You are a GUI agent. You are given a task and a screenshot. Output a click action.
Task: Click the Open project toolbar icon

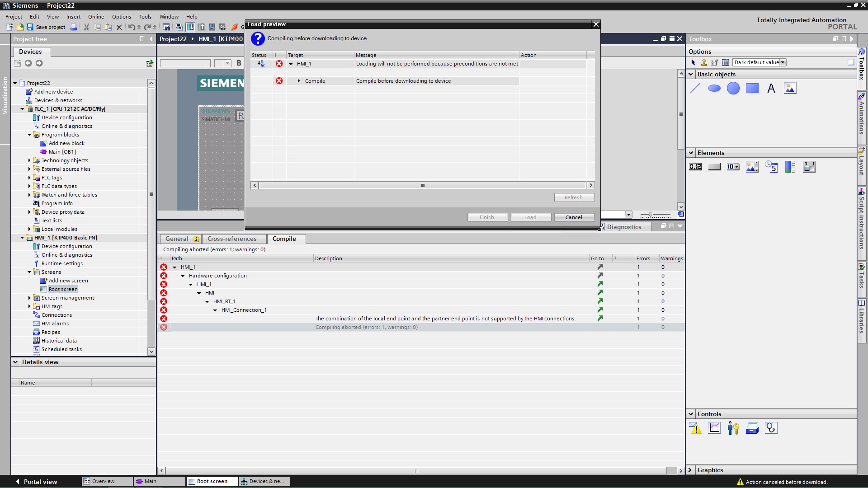(x=20, y=27)
